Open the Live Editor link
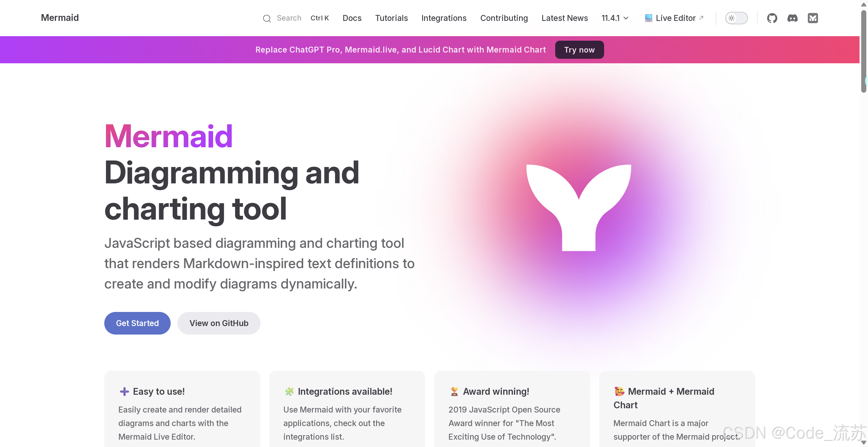 coord(674,18)
